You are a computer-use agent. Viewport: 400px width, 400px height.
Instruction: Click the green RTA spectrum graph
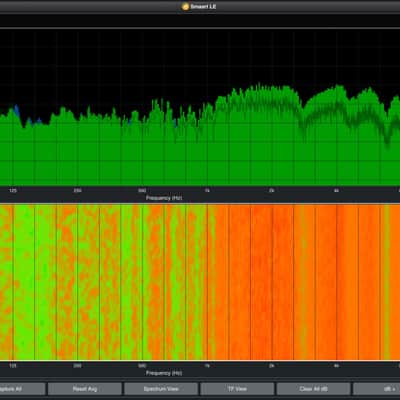[200, 107]
